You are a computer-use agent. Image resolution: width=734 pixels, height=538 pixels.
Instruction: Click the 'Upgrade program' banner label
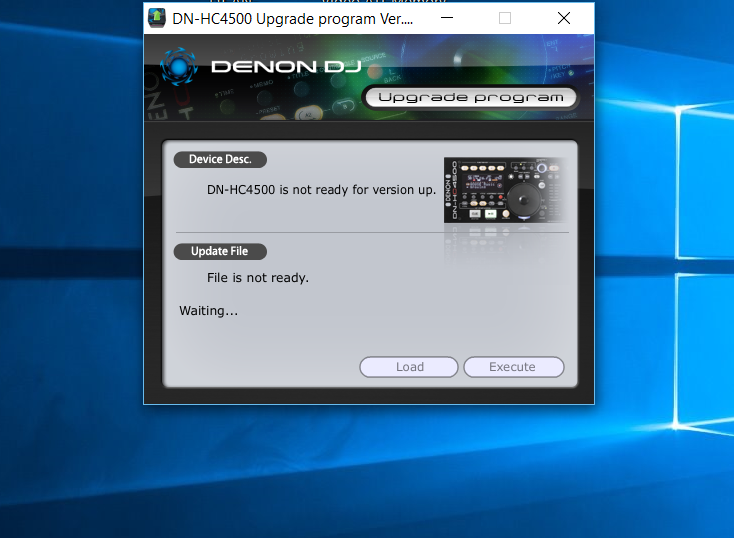(x=470, y=97)
